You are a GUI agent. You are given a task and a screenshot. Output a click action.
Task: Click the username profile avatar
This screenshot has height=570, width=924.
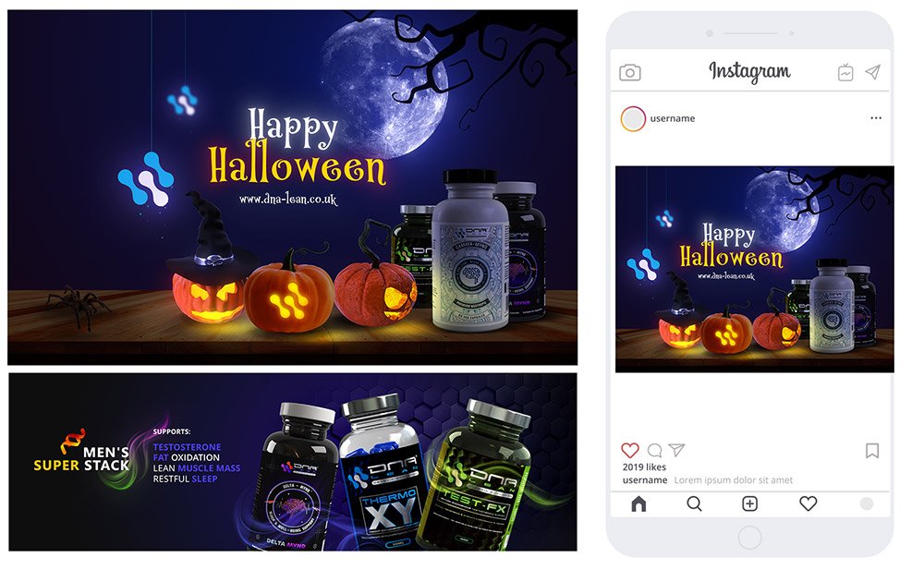point(633,118)
